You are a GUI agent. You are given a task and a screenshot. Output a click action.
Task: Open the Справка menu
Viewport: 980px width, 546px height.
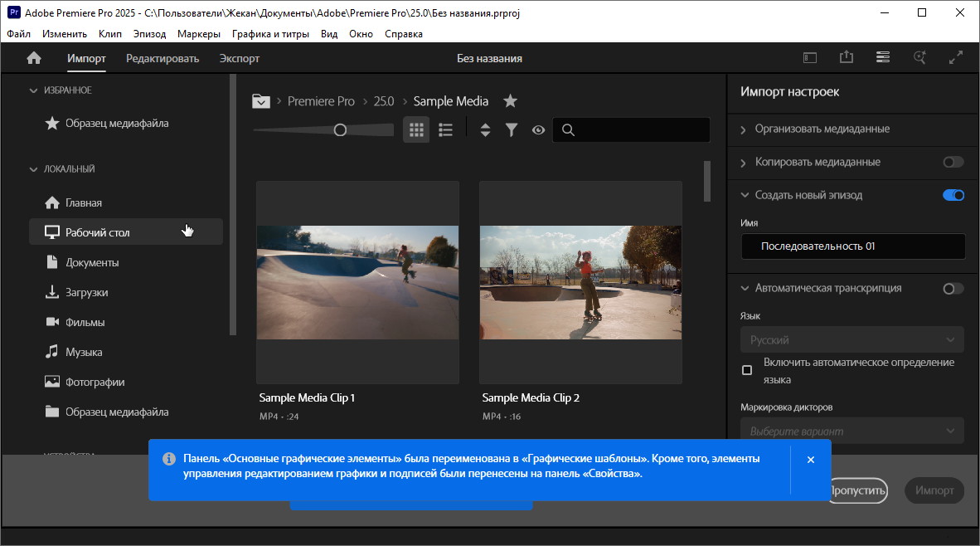point(404,34)
